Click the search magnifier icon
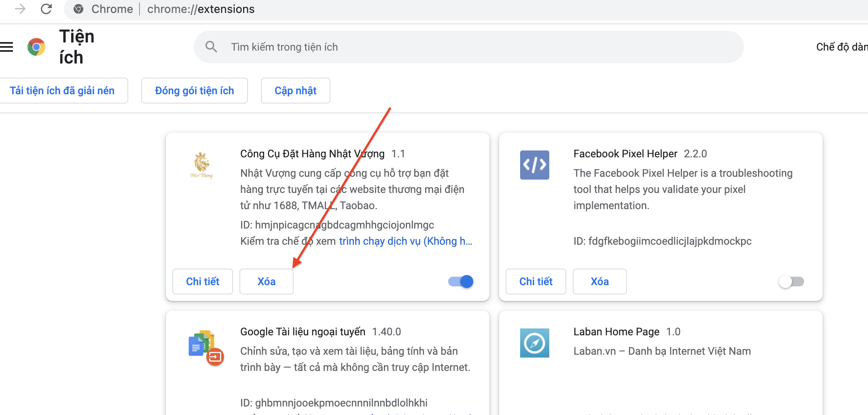Image resolution: width=868 pixels, height=415 pixels. pyautogui.click(x=211, y=47)
